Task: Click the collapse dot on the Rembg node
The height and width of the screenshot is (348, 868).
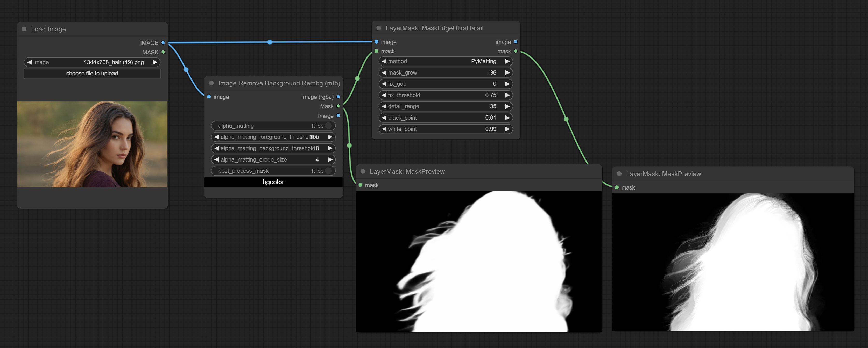Action: pyautogui.click(x=211, y=83)
